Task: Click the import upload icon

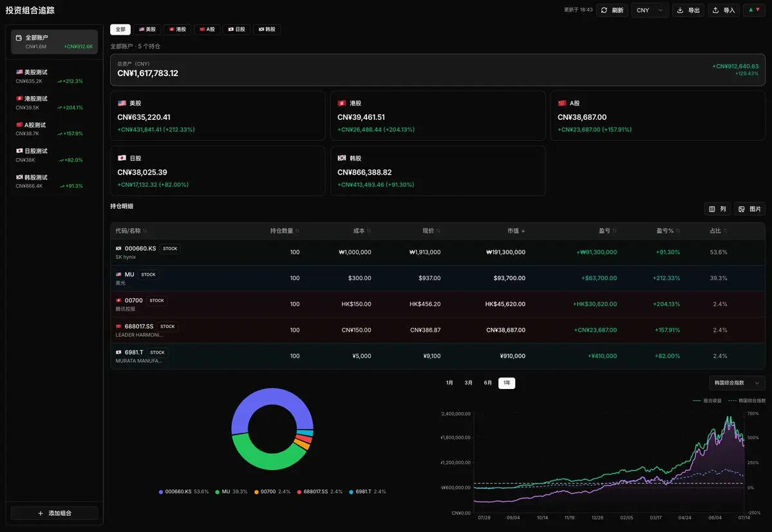Action: click(x=715, y=10)
